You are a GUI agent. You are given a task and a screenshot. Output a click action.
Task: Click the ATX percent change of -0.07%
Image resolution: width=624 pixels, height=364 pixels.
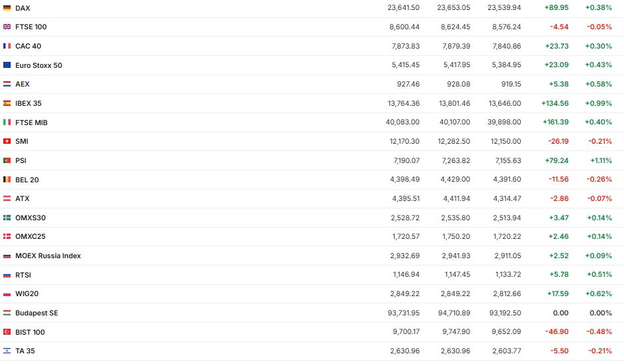click(x=599, y=198)
